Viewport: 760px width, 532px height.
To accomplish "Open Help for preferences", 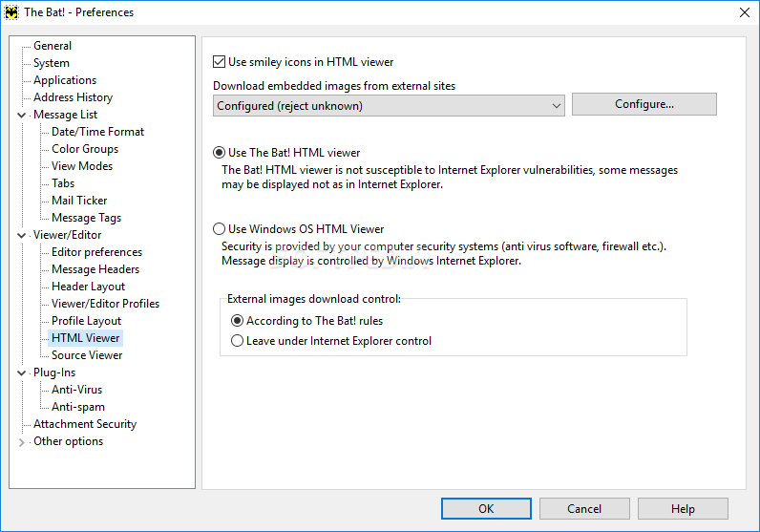I will (683, 509).
